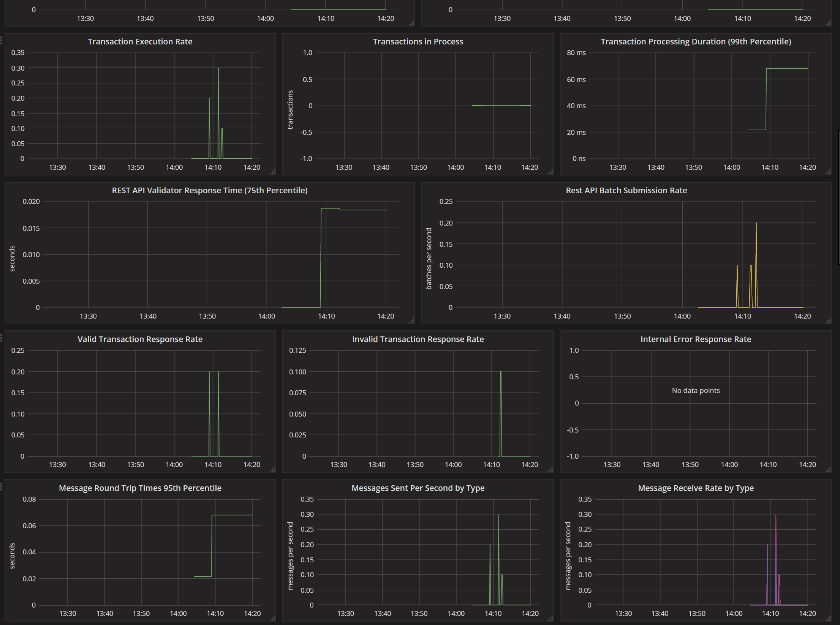Open Rest API Batch Submission Rate title menu
The width and height of the screenshot is (840, 625).
click(626, 190)
